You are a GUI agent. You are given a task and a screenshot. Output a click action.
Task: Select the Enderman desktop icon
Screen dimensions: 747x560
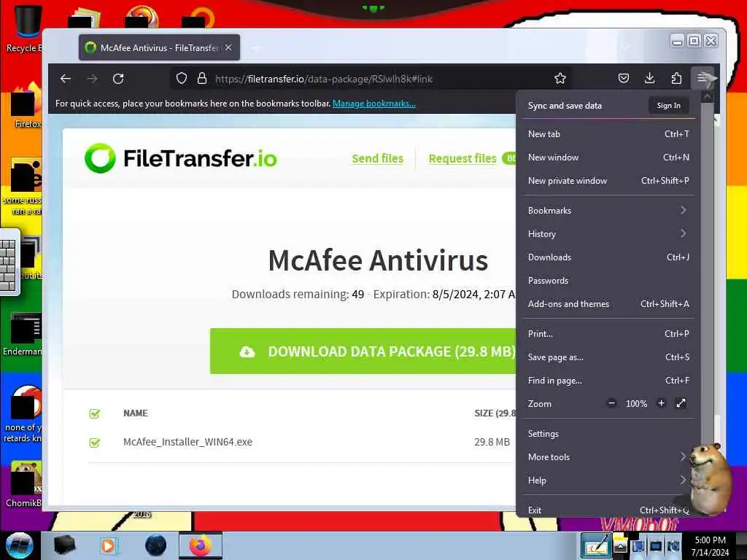24,335
